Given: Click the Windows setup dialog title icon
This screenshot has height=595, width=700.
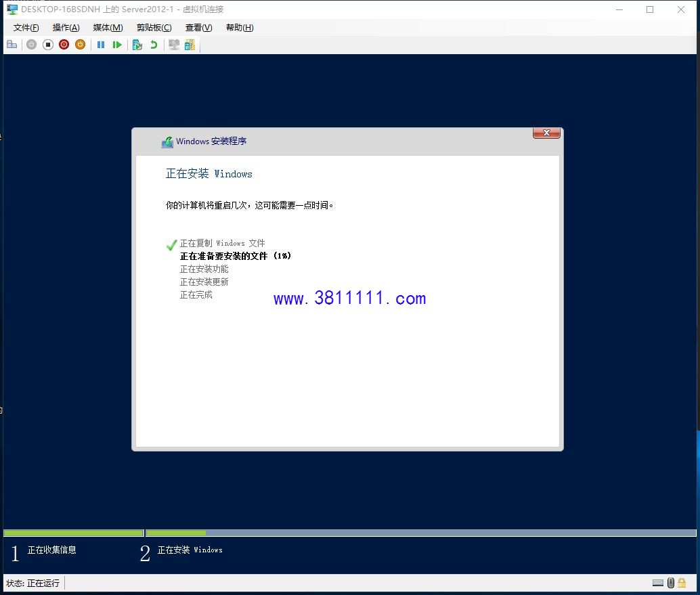Looking at the screenshot, I should coord(167,142).
